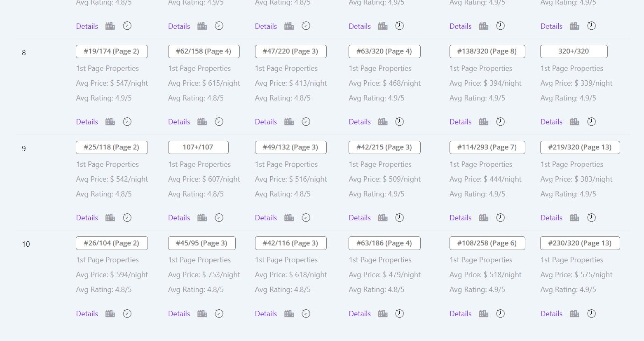Click Details link under the 107+/107 ranking
This screenshot has height=341, width=644.
(179, 217)
